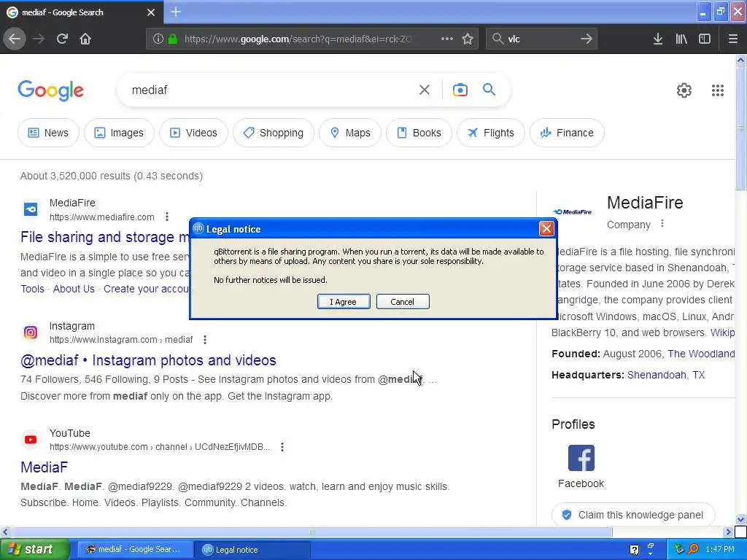Open page actions three-dots in address bar

447,39
